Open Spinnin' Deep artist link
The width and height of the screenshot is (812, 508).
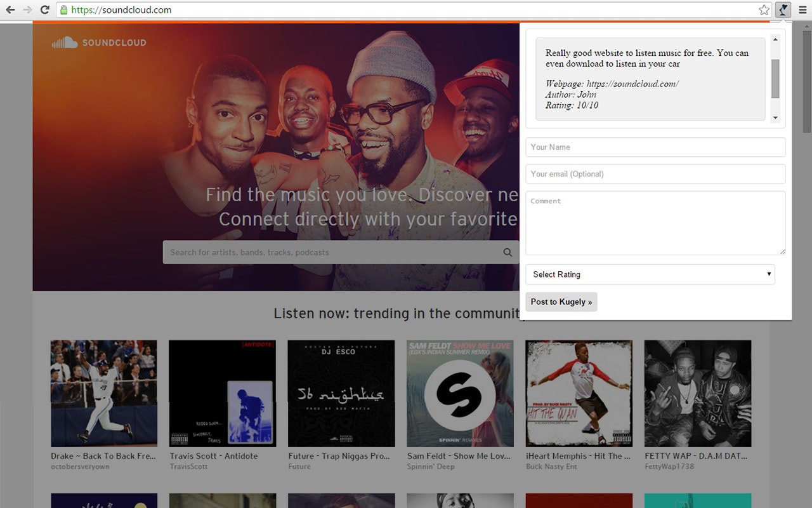tap(430, 467)
